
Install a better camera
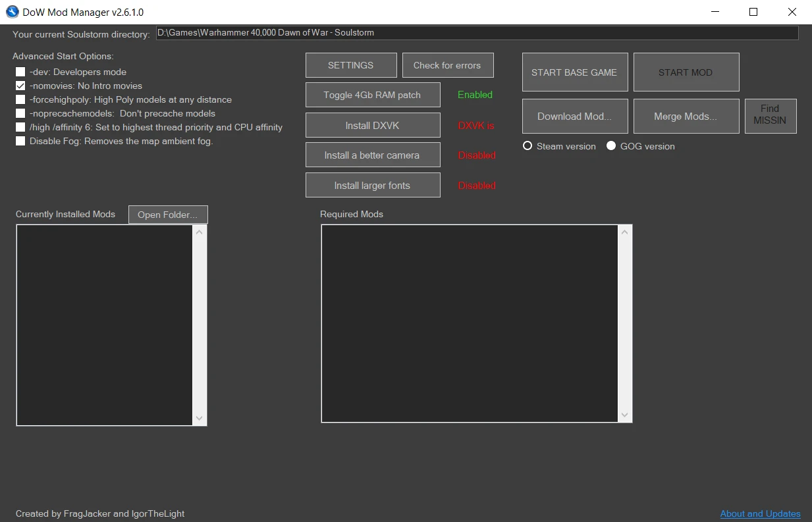tap(373, 155)
